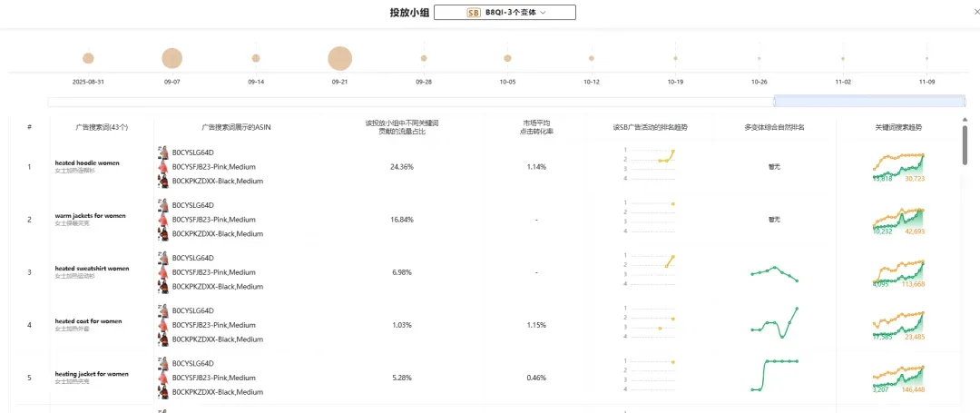
Task: Open B0CYSLG64D thumbnail in heated coat row
Action: click(x=163, y=310)
